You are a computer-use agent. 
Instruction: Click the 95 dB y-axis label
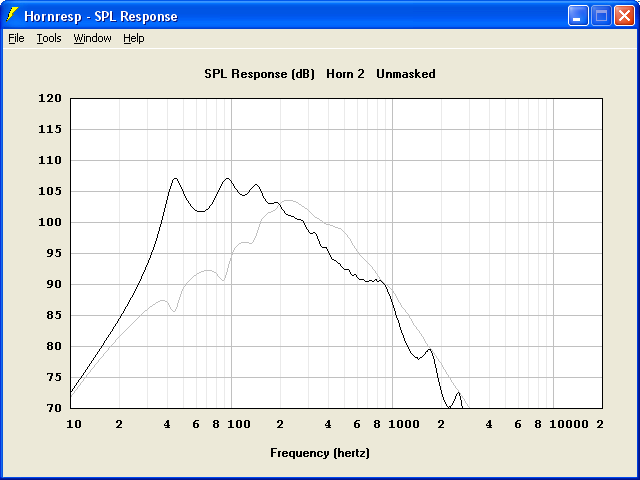54,253
